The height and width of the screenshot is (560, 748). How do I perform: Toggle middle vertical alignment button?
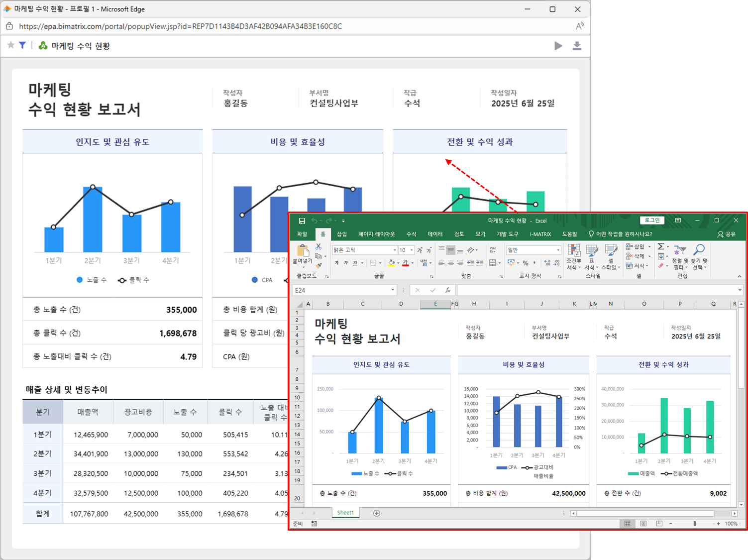pyautogui.click(x=451, y=250)
